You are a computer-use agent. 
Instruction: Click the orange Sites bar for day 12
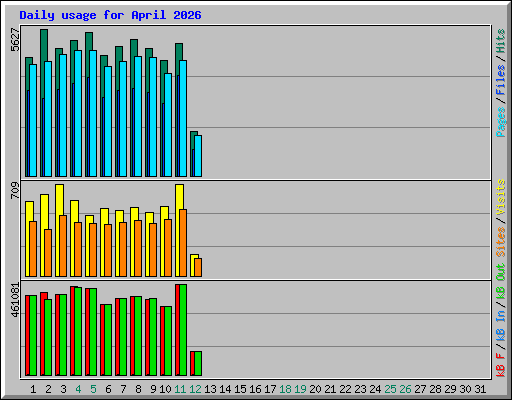tap(198, 267)
